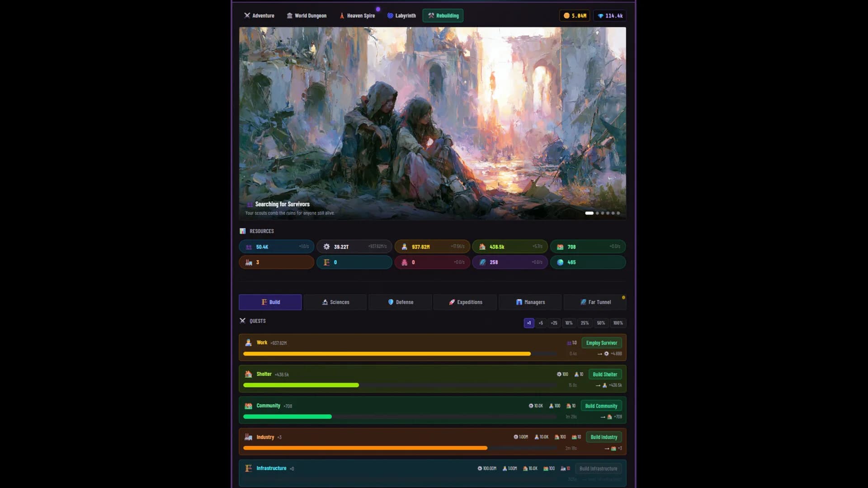Image resolution: width=868 pixels, height=488 pixels.
Task: Click the Build Infrastructure button
Action: tap(598, 469)
